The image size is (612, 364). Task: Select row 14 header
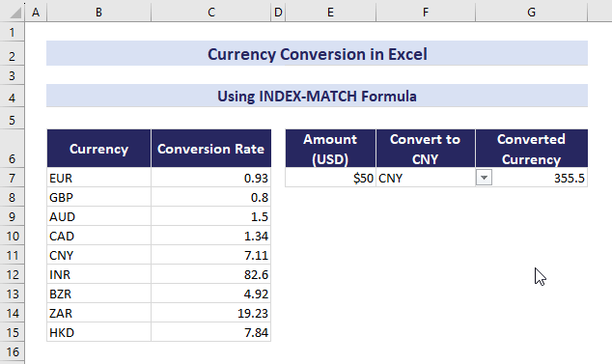pos(13,313)
